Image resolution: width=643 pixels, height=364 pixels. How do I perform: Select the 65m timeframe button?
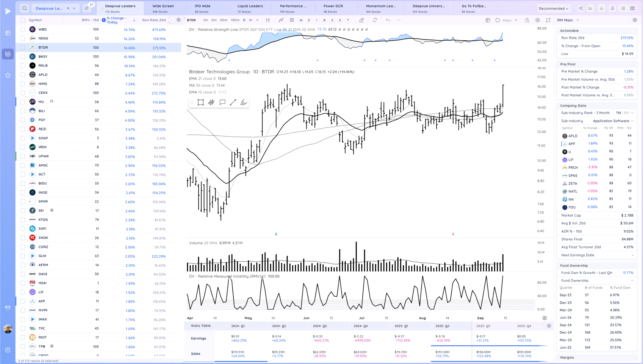coord(224,20)
